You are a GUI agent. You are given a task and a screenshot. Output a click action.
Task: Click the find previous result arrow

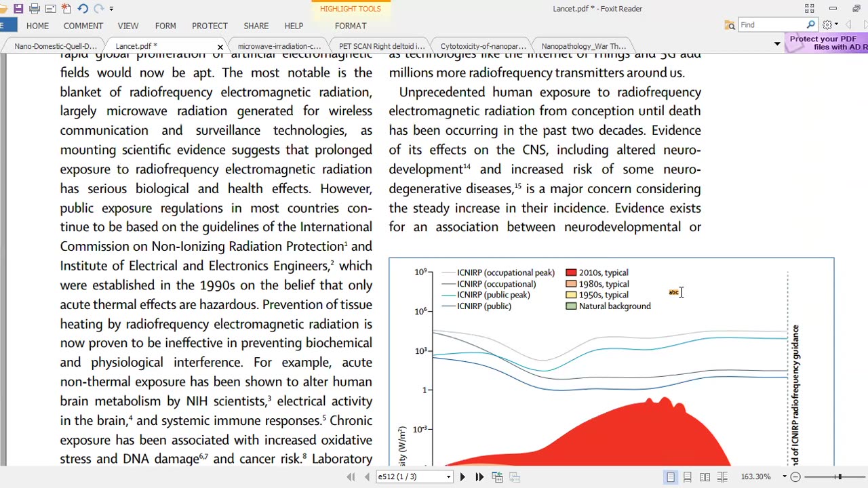[x=848, y=25]
